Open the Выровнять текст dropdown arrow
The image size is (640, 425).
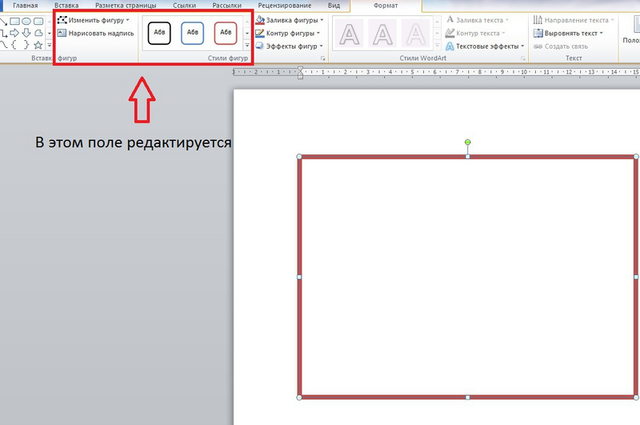click(601, 33)
